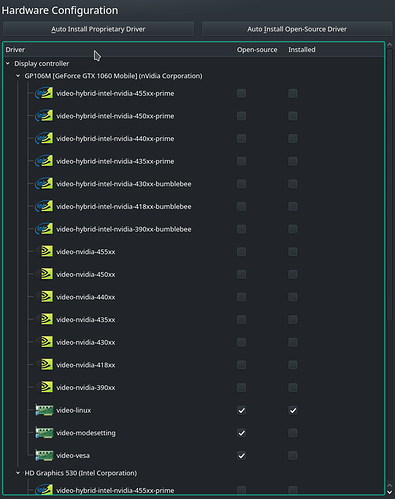Viewport: 395px width, 499px height.
Task: Click the Driver column header
Action: [15, 50]
